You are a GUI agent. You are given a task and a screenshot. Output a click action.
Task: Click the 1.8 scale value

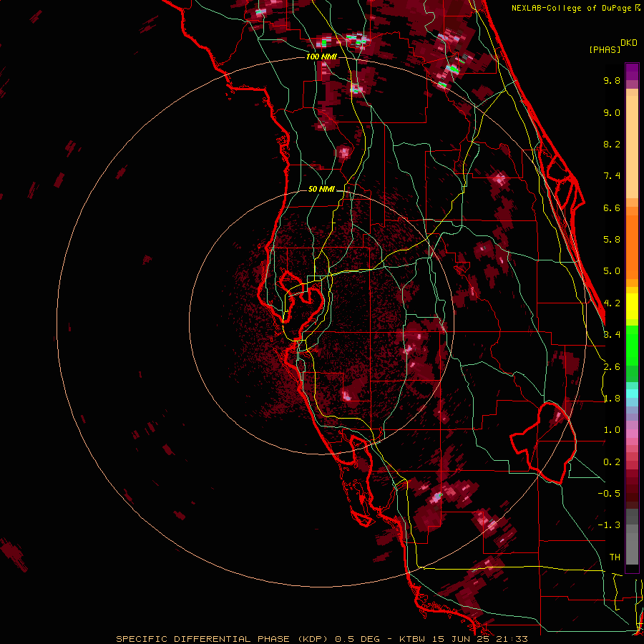[x=612, y=399]
